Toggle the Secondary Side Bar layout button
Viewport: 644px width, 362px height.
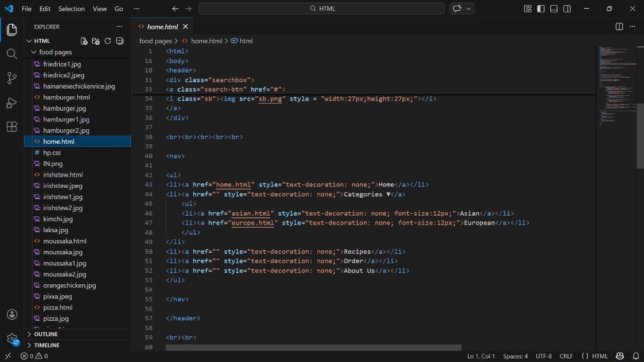tap(567, 9)
